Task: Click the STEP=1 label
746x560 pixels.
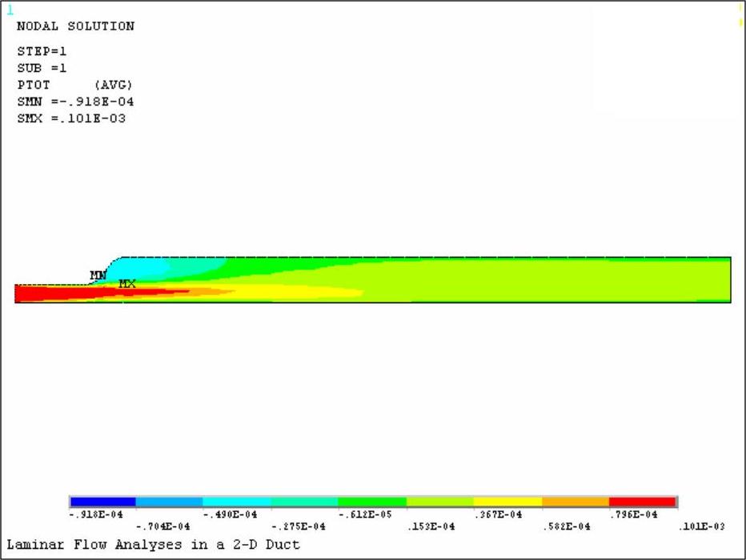Action: point(42,51)
